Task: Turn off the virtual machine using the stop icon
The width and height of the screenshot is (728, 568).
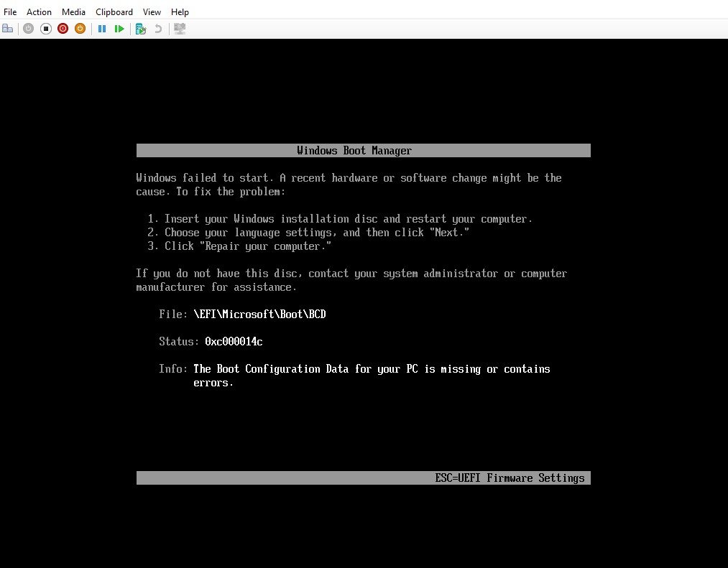Action: tap(45, 29)
